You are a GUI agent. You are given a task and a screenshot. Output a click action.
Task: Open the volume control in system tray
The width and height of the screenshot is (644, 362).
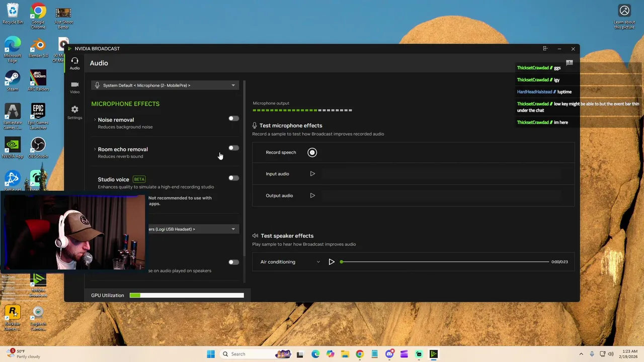coord(611,354)
